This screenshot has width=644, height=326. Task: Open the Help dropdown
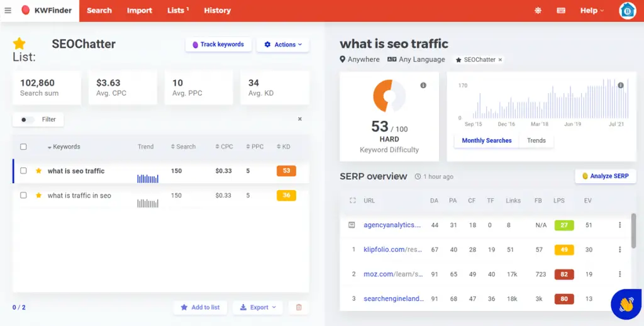[592, 11]
